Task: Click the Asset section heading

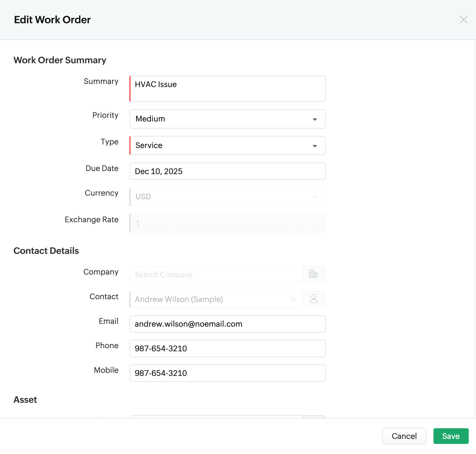Action: (x=25, y=400)
